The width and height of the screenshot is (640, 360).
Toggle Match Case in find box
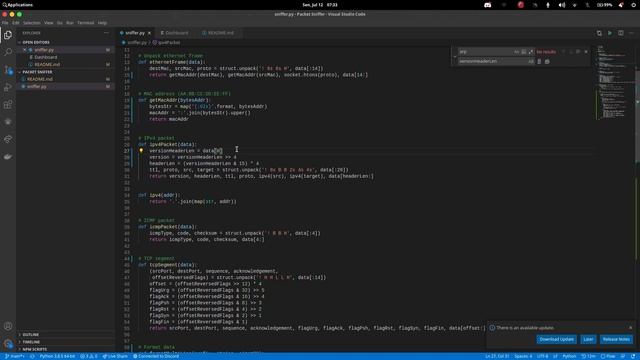coord(516,52)
